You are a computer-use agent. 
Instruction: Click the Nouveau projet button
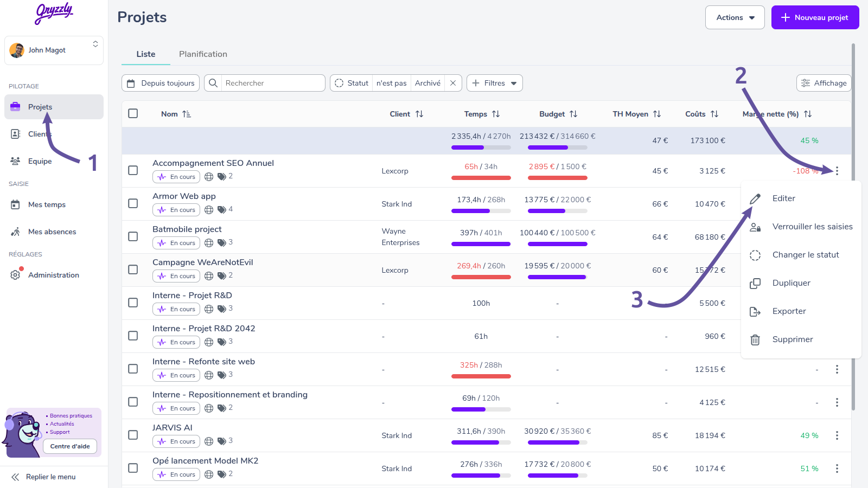[x=815, y=17]
